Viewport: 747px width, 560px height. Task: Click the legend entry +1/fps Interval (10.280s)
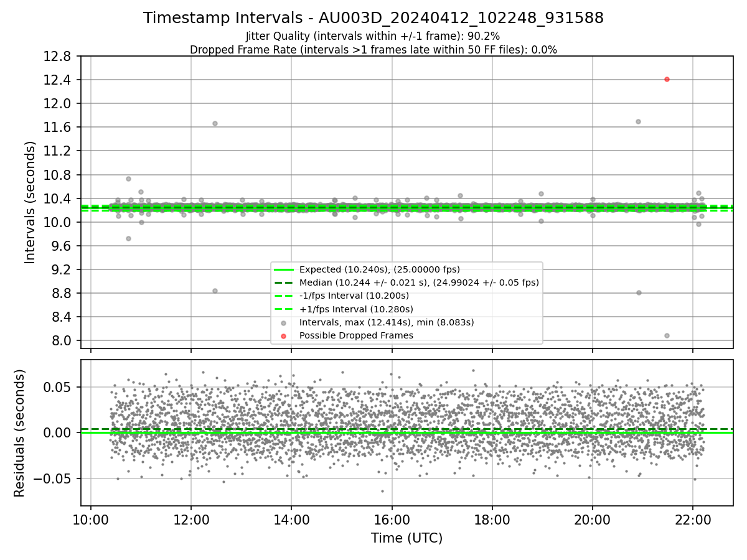click(x=356, y=309)
